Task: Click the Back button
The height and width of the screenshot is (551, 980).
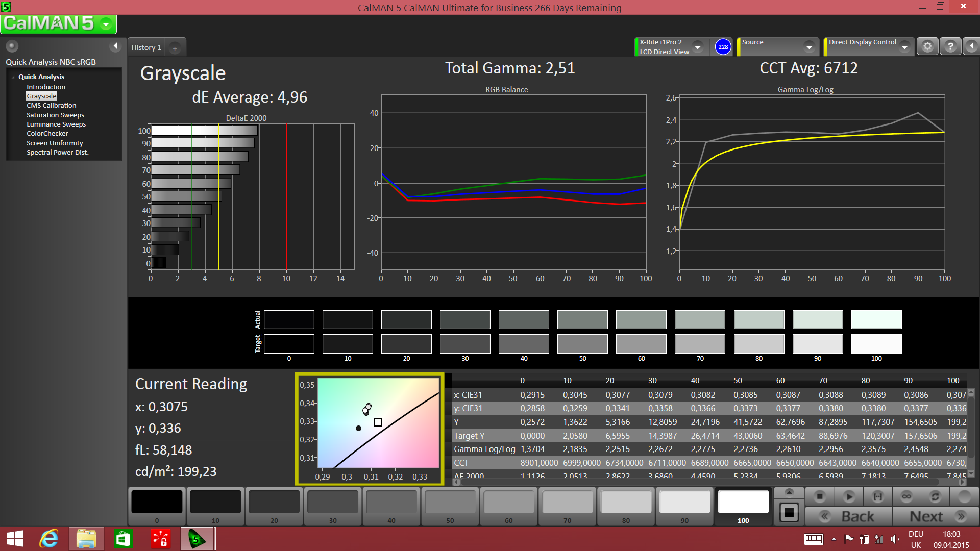Action: (x=848, y=516)
